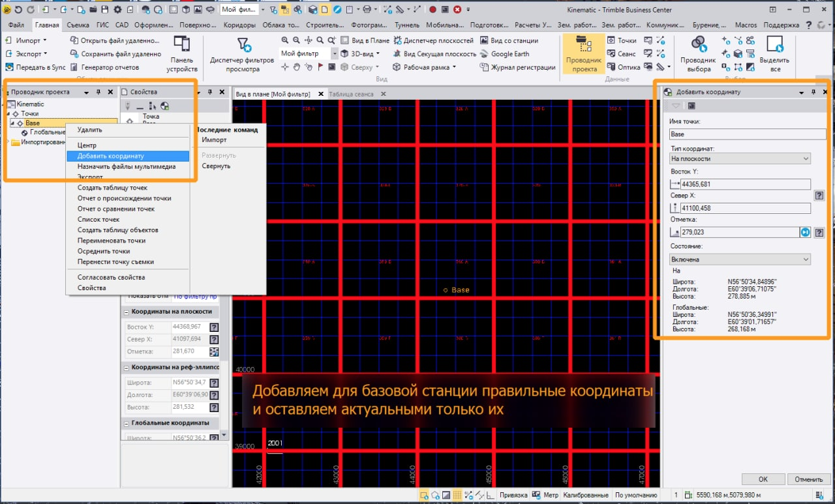The image size is (835, 504).
Task: Toggle Привязка in the status bar
Action: (513, 495)
